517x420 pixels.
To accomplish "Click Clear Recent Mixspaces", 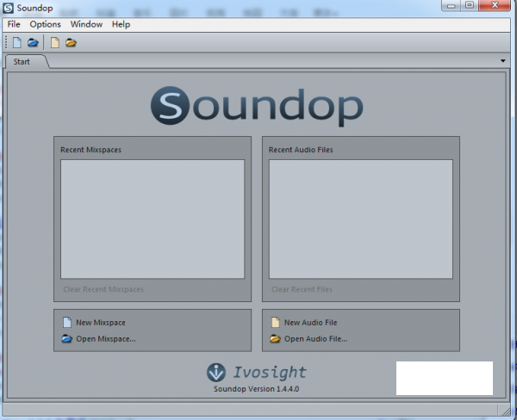I will [x=103, y=290].
